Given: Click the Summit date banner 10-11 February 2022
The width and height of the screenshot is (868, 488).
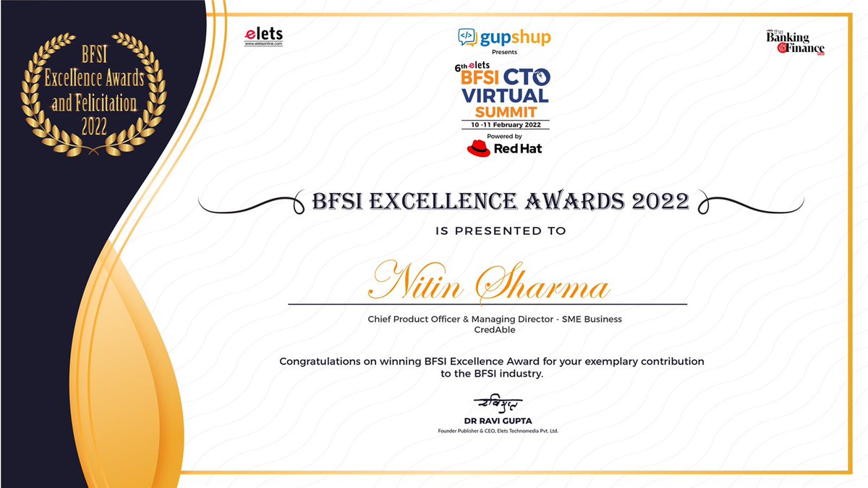Looking at the screenshot, I should 506,124.
